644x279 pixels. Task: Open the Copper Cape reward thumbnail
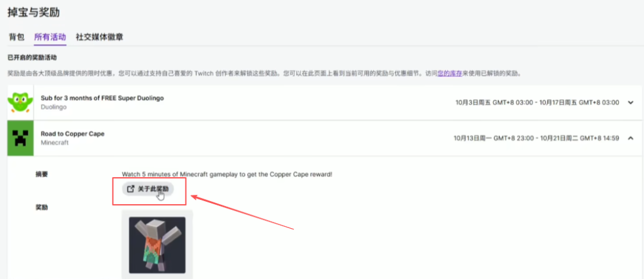point(157,244)
